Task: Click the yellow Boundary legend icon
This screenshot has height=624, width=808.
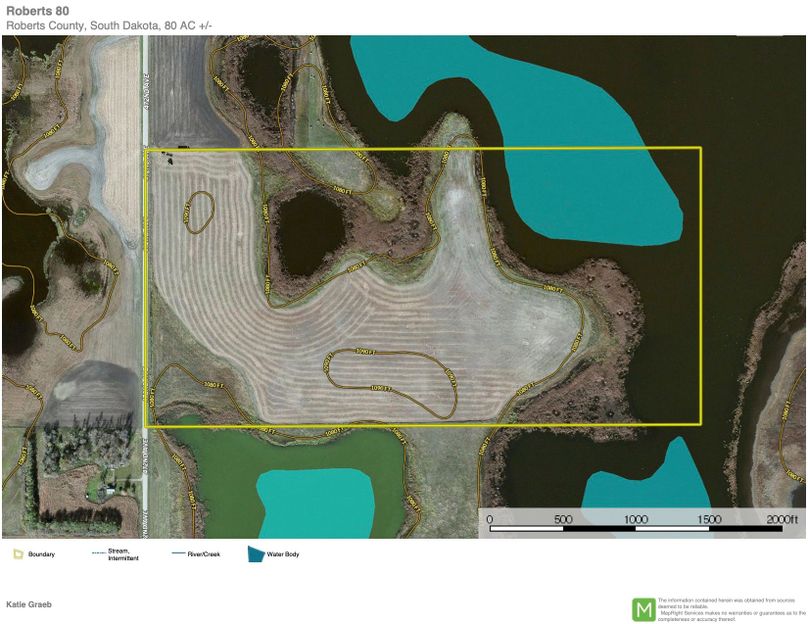Action: [16, 553]
